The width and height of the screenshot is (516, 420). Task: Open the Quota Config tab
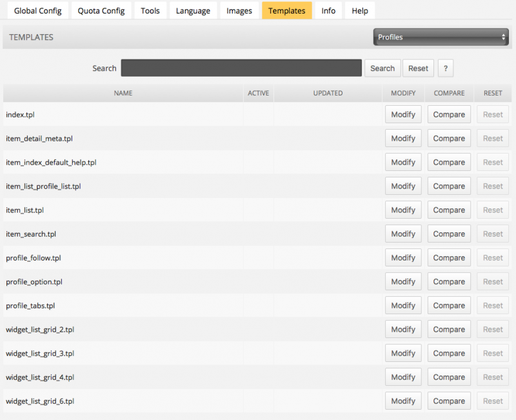click(101, 10)
